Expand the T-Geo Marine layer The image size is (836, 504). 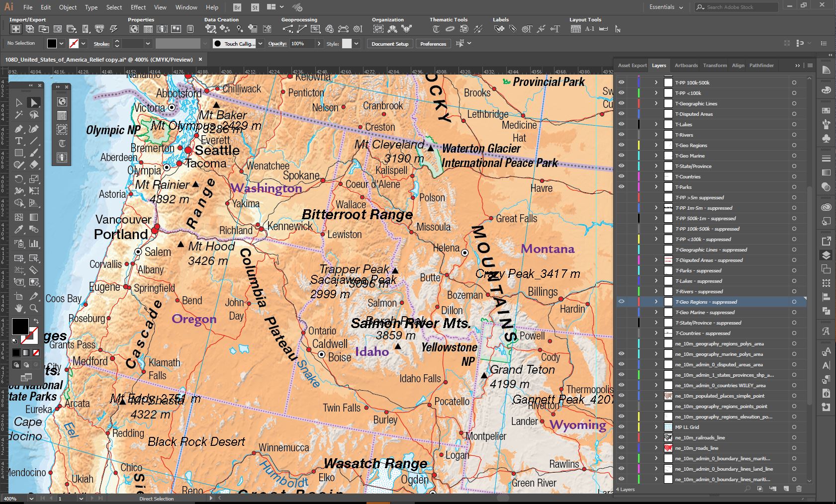656,156
